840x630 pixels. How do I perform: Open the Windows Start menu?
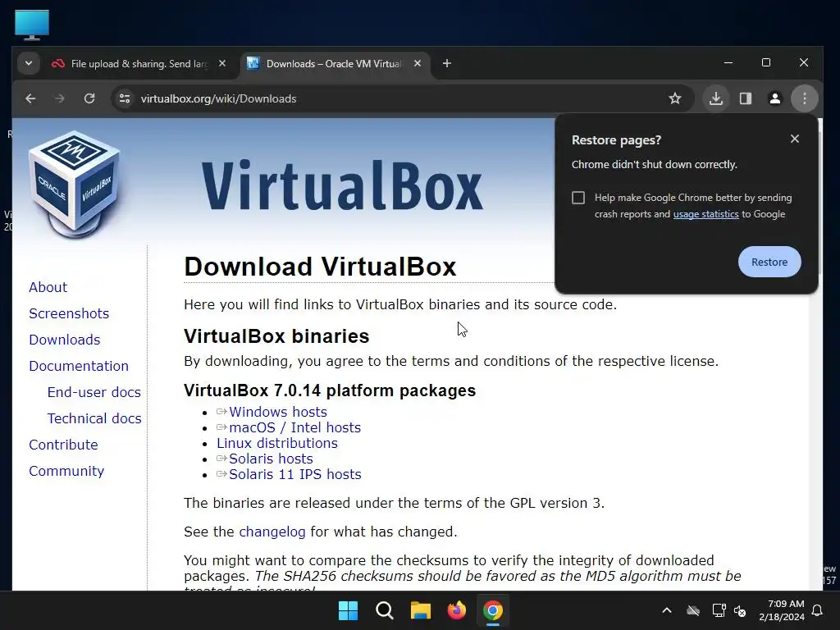click(348, 610)
